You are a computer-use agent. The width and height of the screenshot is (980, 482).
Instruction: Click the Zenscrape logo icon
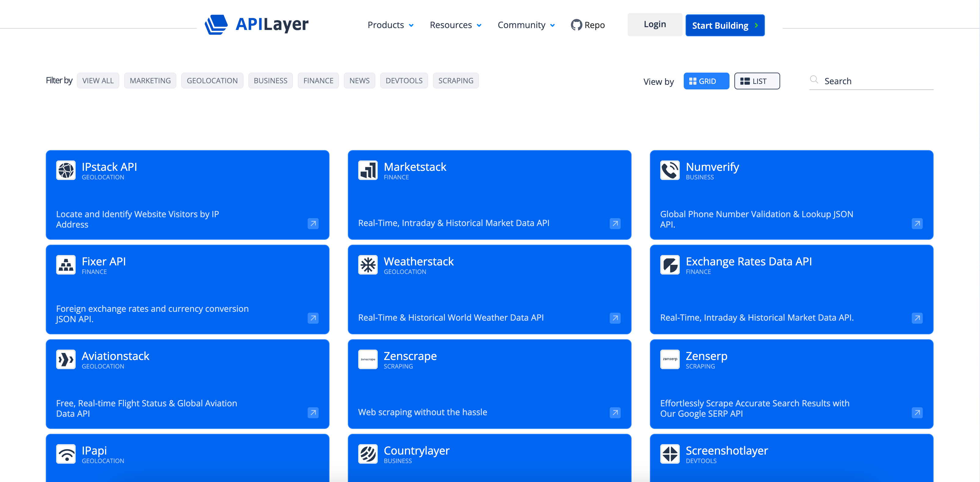[368, 359]
